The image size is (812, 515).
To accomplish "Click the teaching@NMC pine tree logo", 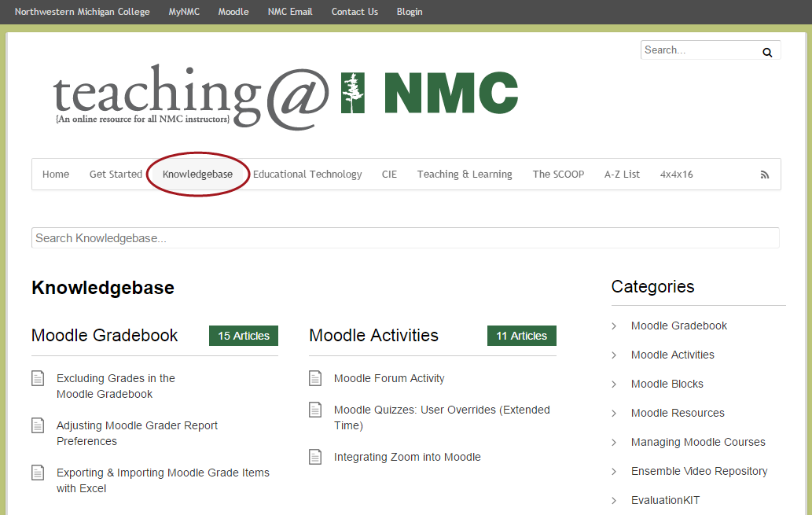I will [353, 93].
